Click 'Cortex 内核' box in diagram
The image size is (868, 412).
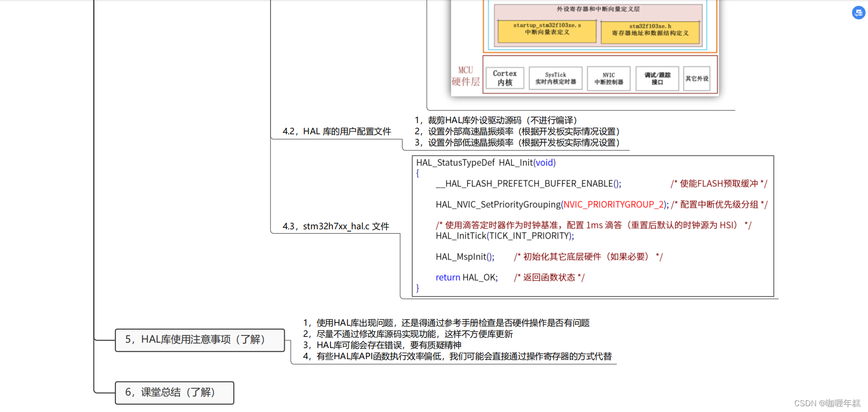[x=505, y=78]
